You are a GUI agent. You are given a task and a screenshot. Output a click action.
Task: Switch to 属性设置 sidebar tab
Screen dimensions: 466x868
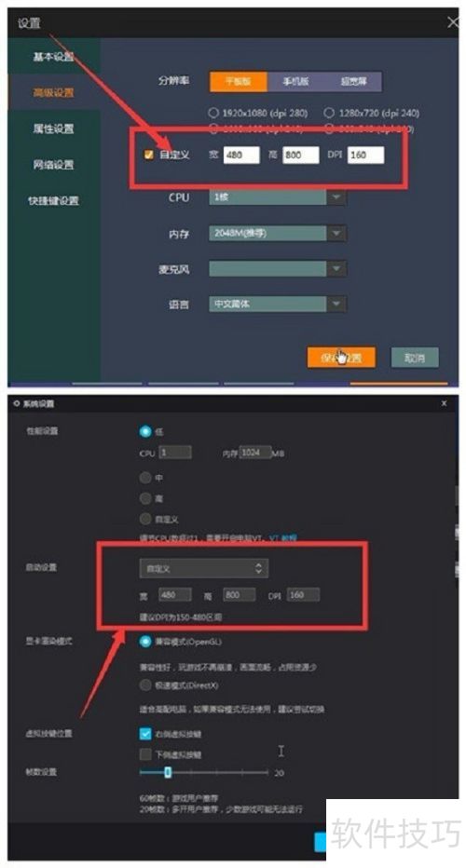click(54, 129)
